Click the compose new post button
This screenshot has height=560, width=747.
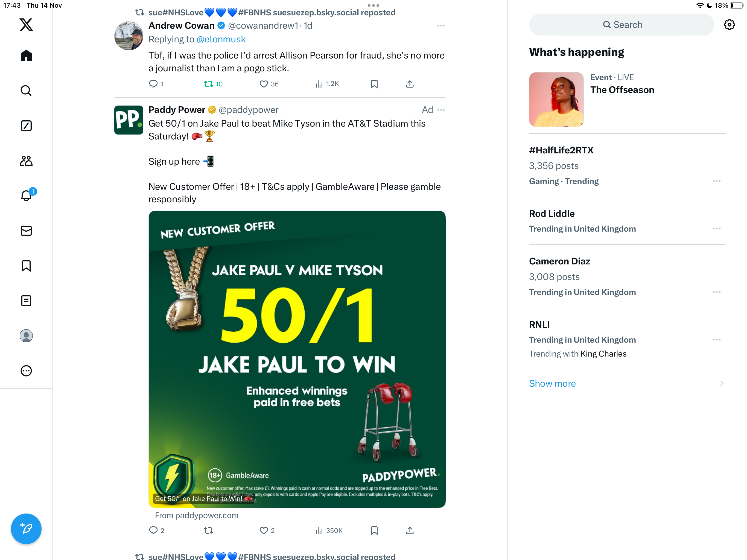(26, 529)
